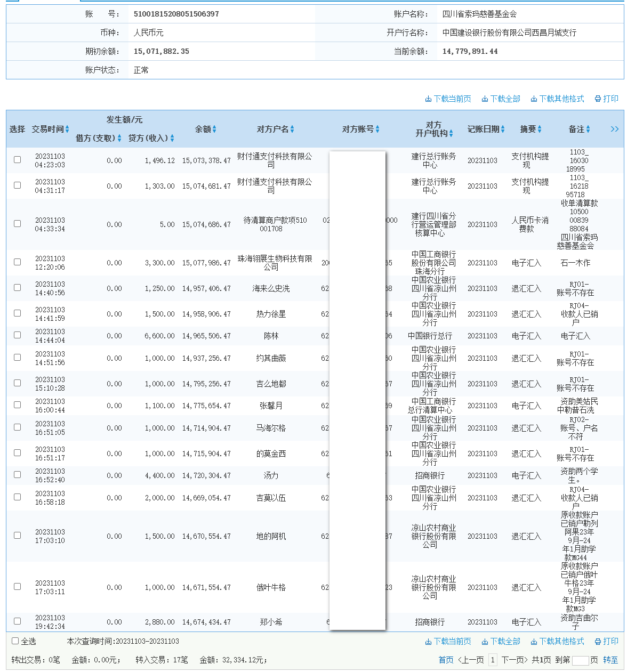Click 账户状态 value 正常
The width and height of the screenshot is (627, 672).
coord(141,70)
